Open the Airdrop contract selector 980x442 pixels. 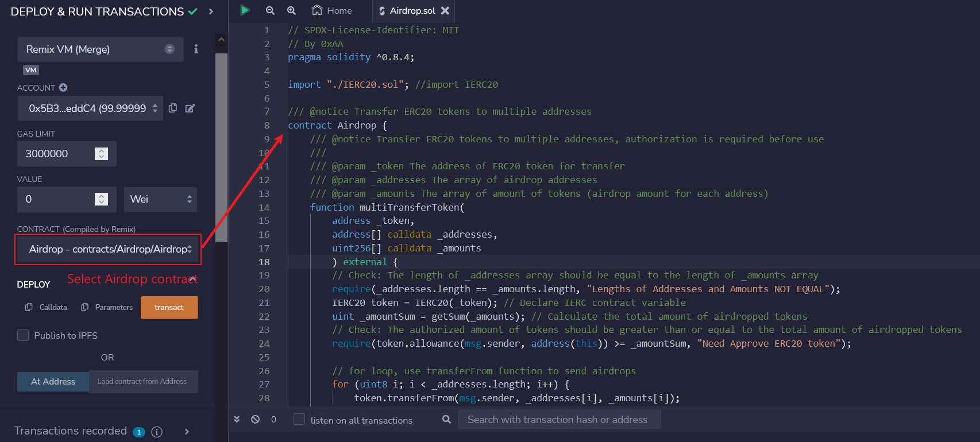(108, 249)
